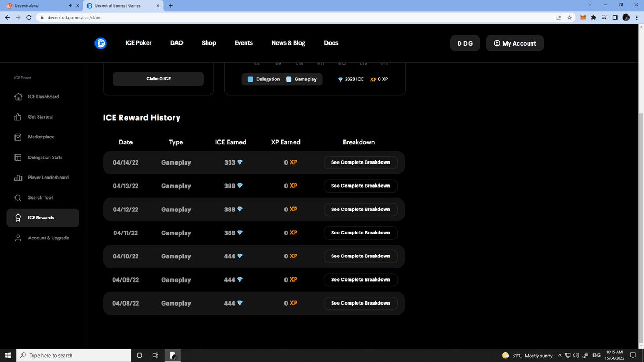644x362 pixels.
Task: Open a new browser tab
Action: [171, 5]
